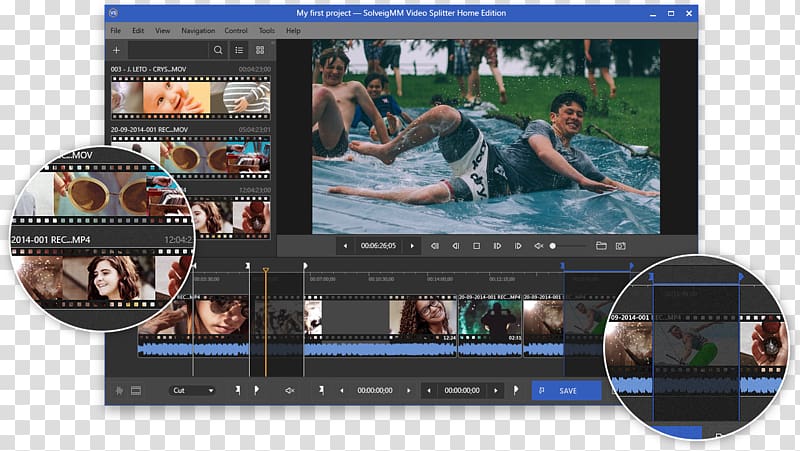
Task: Click the 00:04:23;00 duration text
Action: (x=255, y=69)
